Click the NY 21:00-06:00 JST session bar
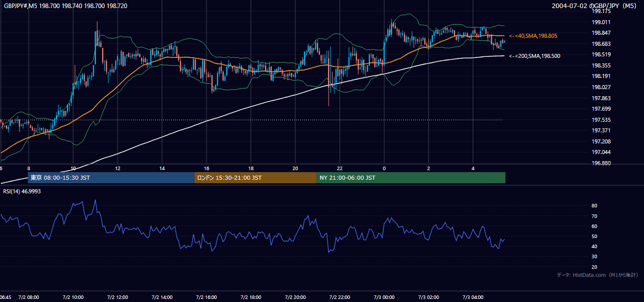This screenshot has width=644, height=302. 411,178
